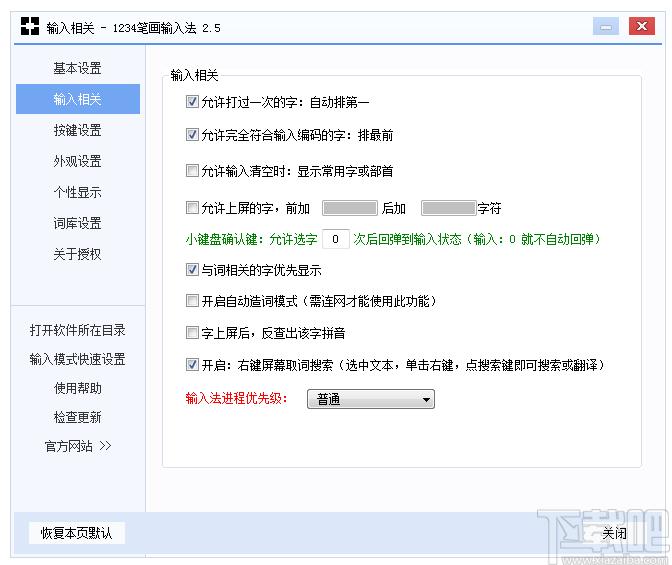Click the 关闭 button at bottom
Viewport: 672px width, 565px height.
point(615,533)
